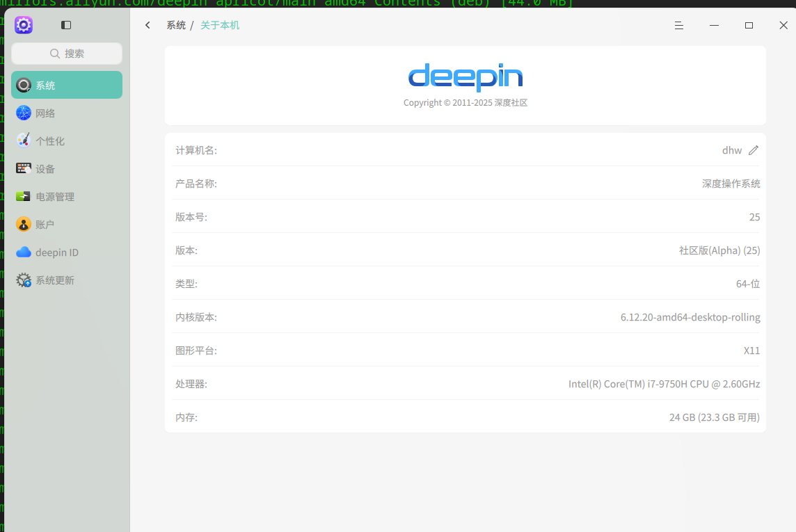Close the Control Center window
Image resolution: width=796 pixels, height=532 pixels.
tap(783, 25)
